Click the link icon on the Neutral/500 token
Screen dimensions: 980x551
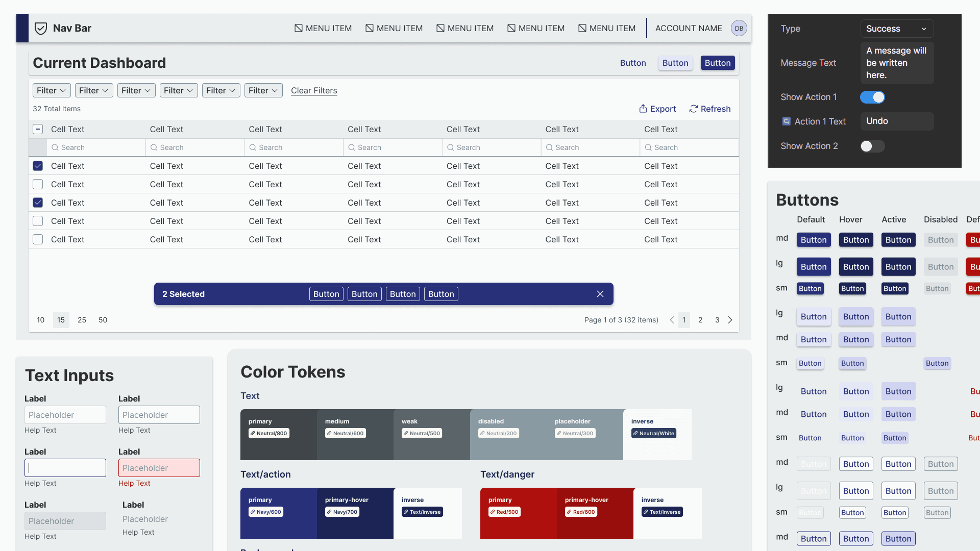406,433
